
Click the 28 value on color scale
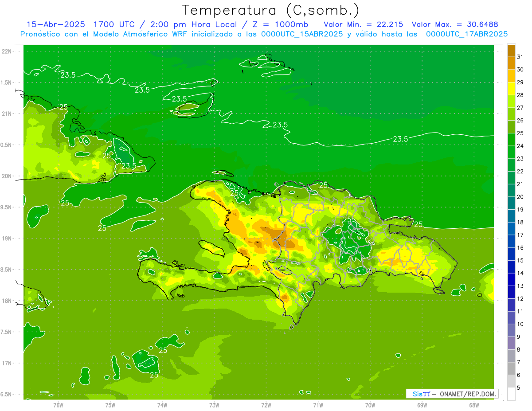520,95
